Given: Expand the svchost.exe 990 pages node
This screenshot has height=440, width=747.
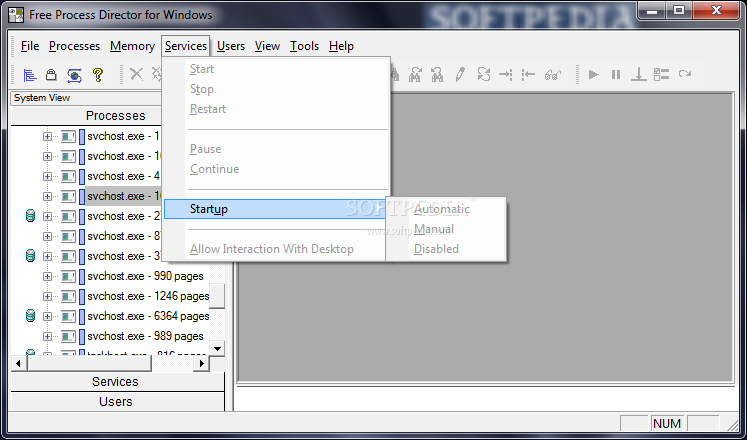Looking at the screenshot, I should tap(47, 276).
